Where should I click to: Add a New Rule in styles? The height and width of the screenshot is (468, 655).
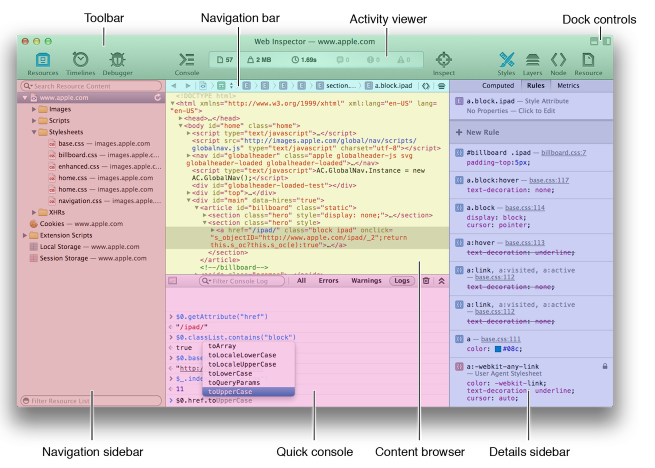point(477,132)
